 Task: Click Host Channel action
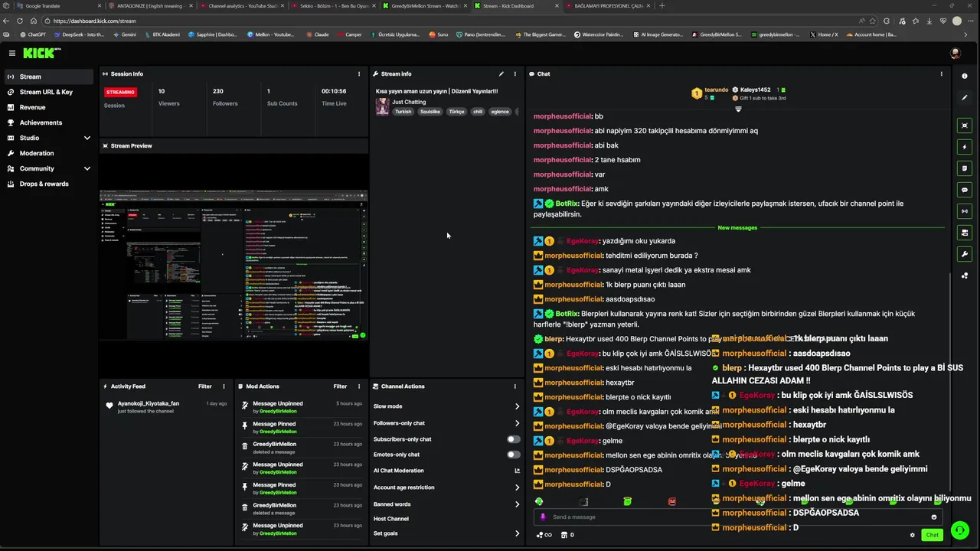tap(391, 519)
